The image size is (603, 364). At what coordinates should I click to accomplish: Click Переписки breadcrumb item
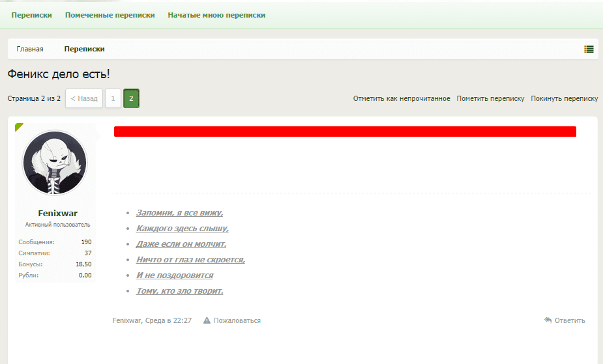[84, 49]
